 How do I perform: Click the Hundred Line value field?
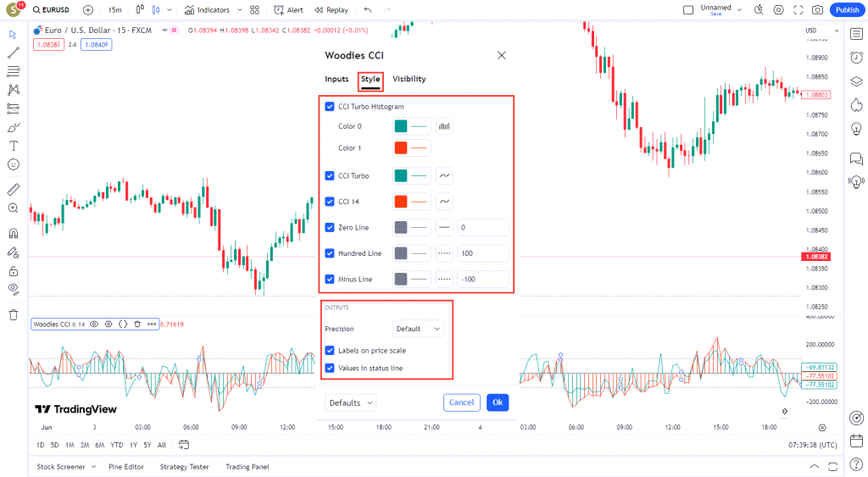click(x=482, y=253)
